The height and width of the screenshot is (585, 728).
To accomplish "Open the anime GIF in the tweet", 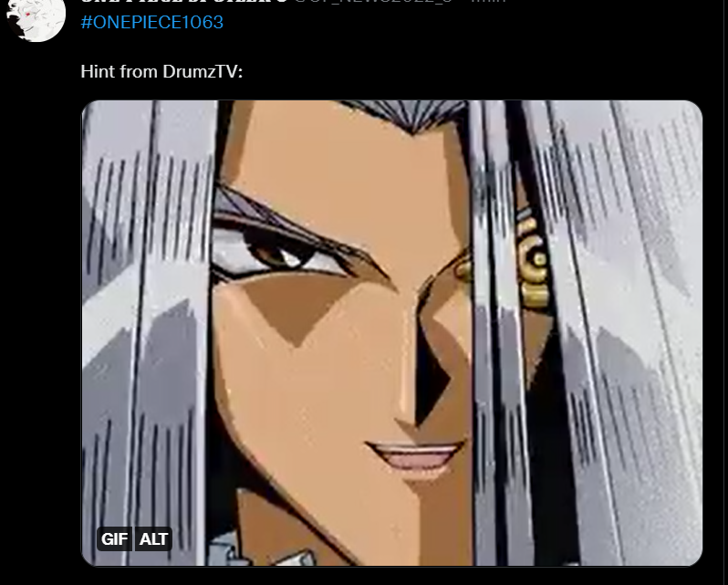I will tap(392, 333).
